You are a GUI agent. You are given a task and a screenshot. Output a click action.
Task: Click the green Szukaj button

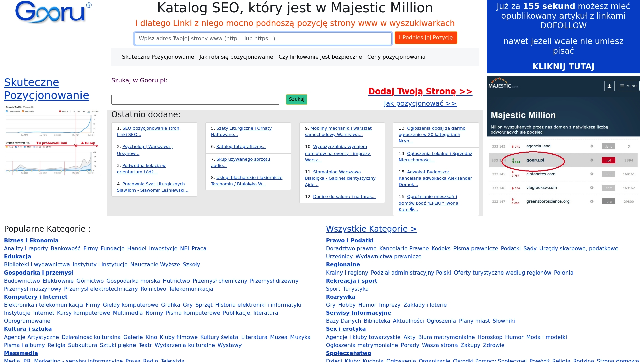click(297, 99)
